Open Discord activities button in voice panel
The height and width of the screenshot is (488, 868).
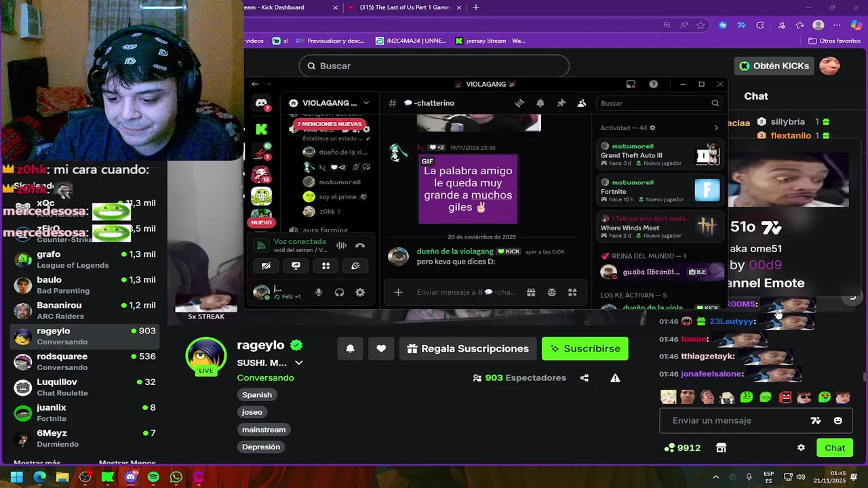[325, 266]
